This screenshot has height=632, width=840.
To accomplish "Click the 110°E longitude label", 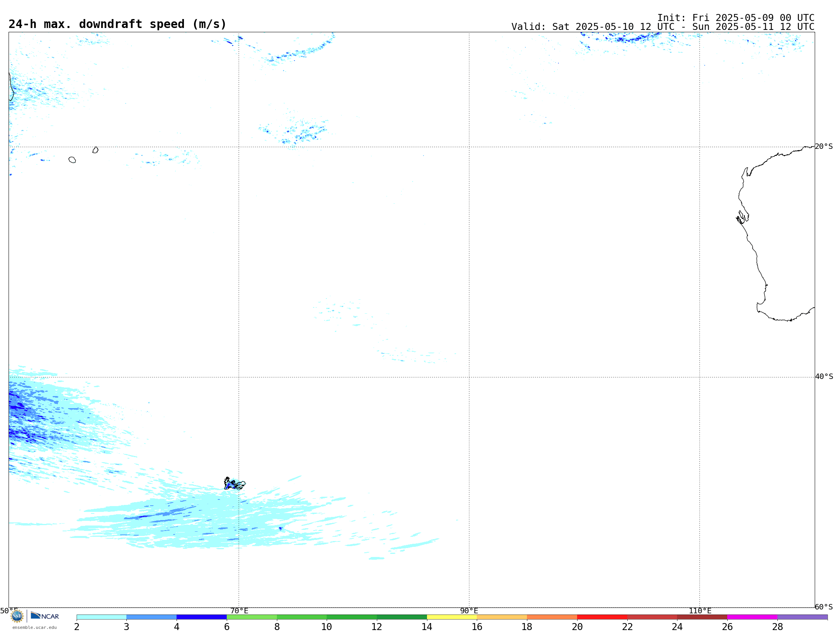I will click(700, 611).
